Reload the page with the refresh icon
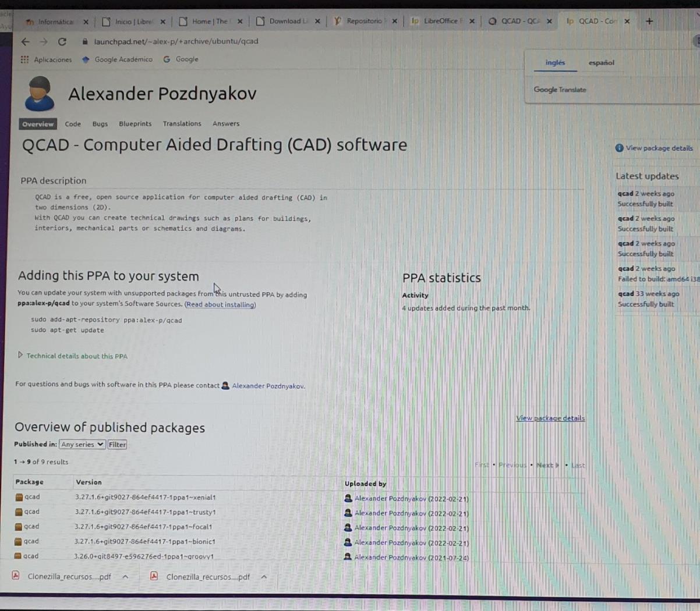Screen dimensions: 700x611 coord(62,41)
